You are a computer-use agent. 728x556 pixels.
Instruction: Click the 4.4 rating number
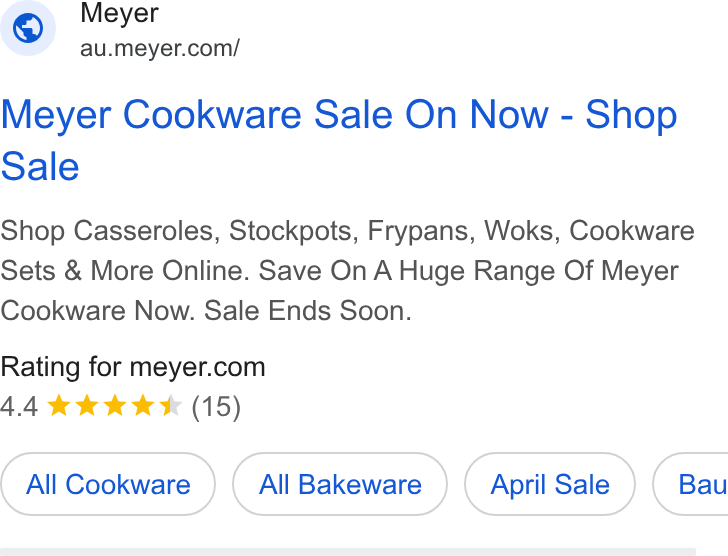tap(19, 407)
